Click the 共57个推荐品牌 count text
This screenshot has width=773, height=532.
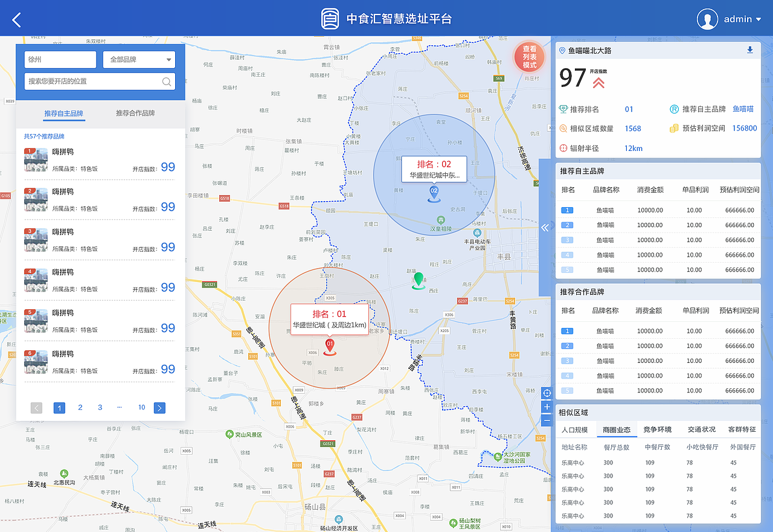(x=44, y=136)
